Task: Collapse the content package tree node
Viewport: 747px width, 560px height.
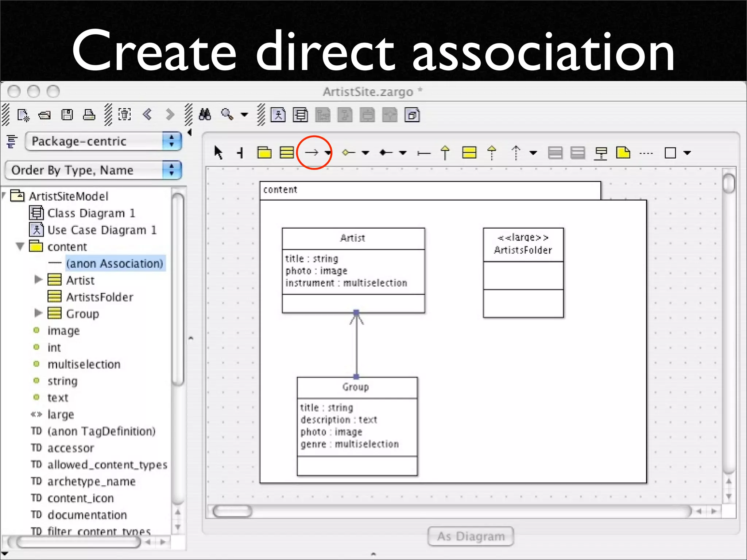Action: [x=20, y=247]
